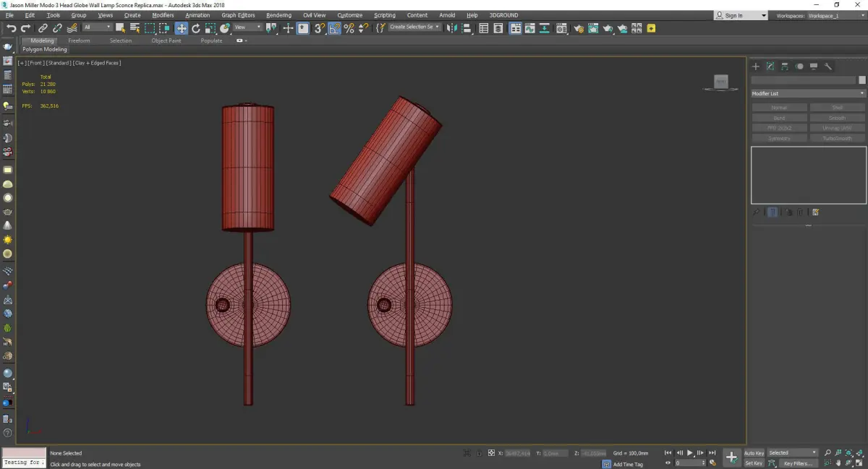The height and width of the screenshot is (469, 868).
Task: Open the Select by Name dialog
Action: 135,28
